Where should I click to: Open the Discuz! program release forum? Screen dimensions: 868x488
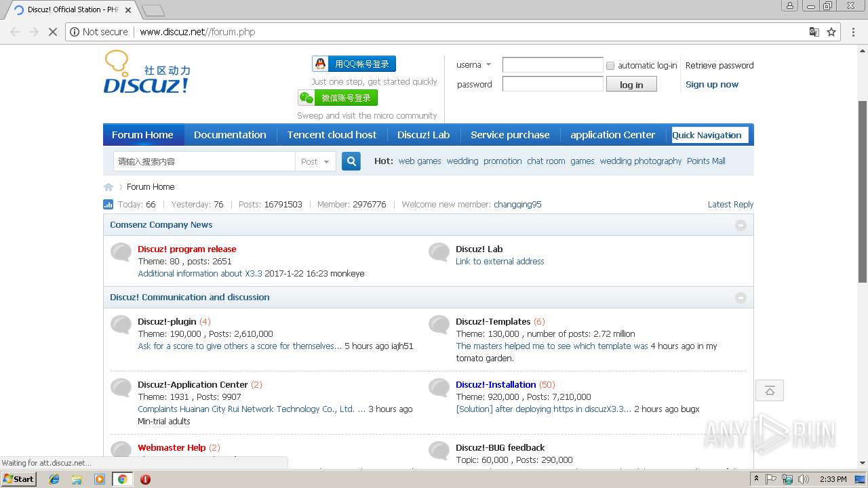187,249
